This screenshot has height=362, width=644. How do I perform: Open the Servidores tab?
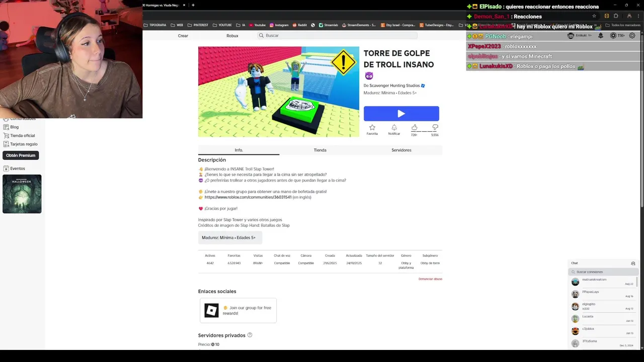(401, 150)
